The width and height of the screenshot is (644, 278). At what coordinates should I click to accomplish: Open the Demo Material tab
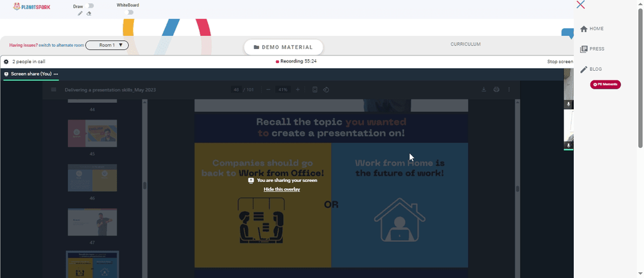283,47
